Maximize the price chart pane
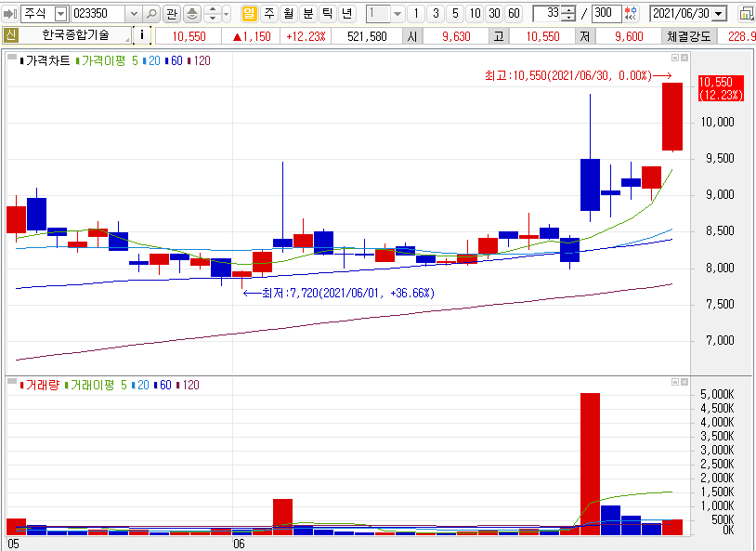 [675, 58]
